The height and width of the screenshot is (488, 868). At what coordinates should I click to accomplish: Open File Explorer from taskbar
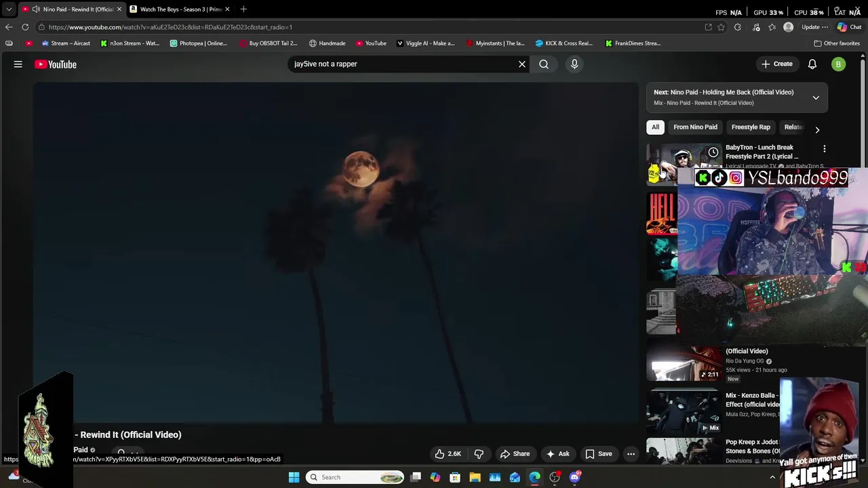(475, 477)
